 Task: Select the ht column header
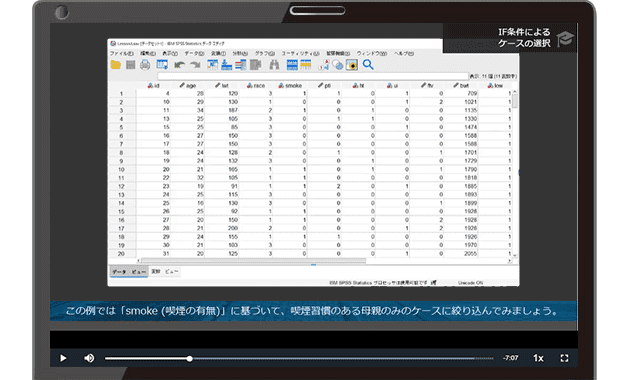coord(358,86)
